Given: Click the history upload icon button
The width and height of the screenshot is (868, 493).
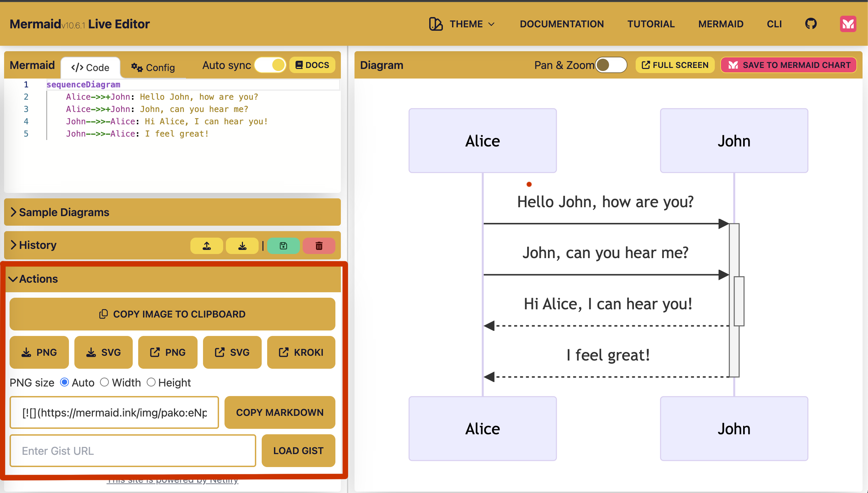Looking at the screenshot, I should (206, 246).
